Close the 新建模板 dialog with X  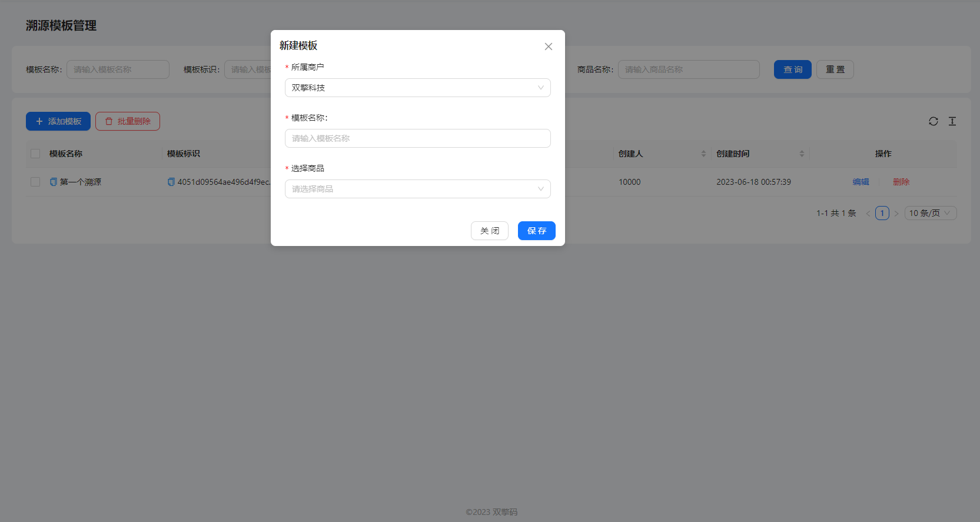point(548,46)
